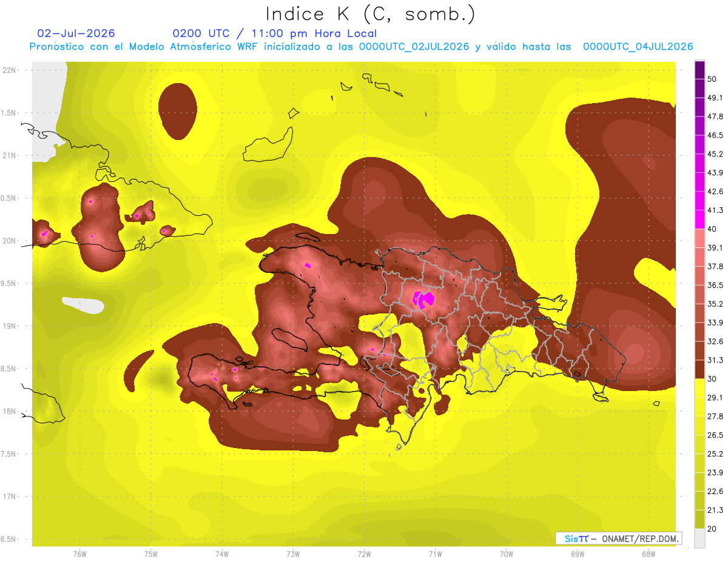
Task: Select the legend value "35.2"
Action: 715,304
